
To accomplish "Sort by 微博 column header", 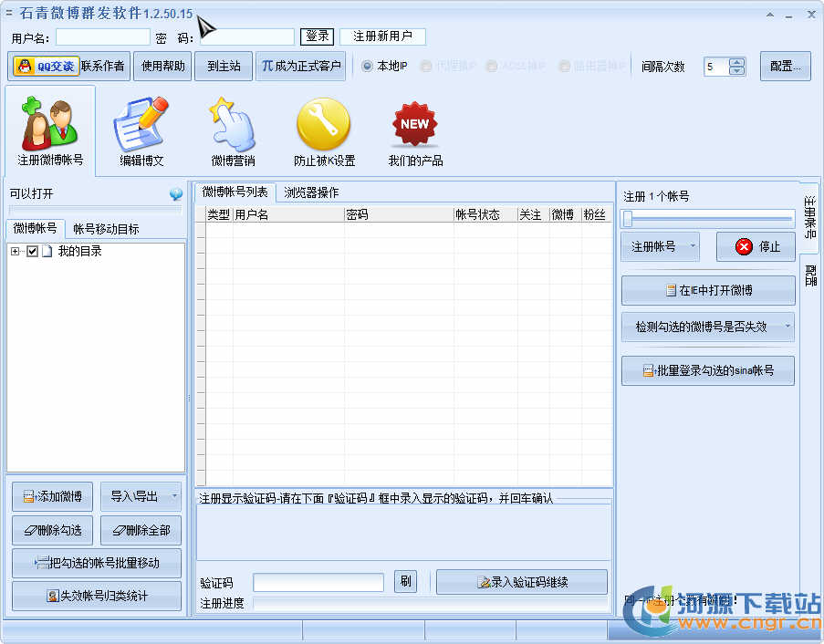I will (x=566, y=214).
